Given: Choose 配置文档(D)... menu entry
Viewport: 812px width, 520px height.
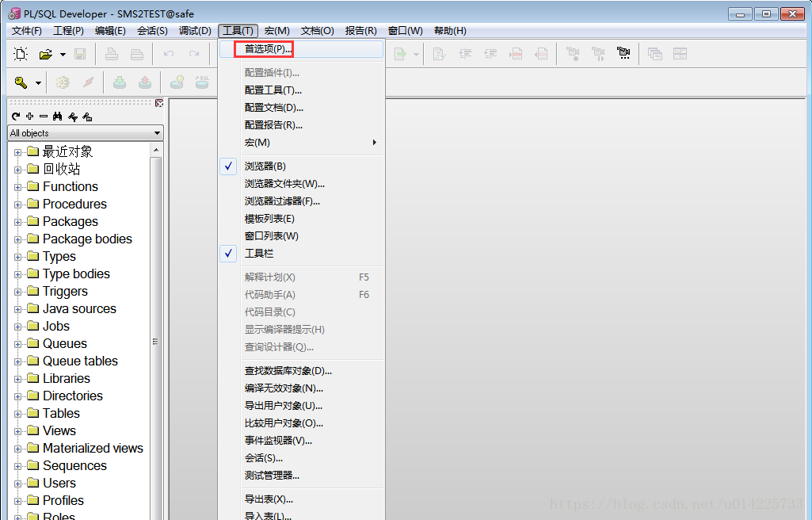Looking at the screenshot, I should point(301,108).
